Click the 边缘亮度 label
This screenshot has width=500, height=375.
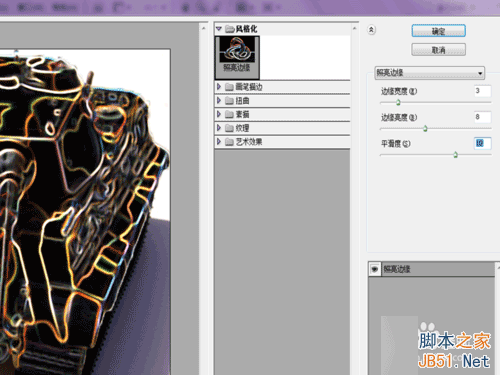tap(399, 117)
